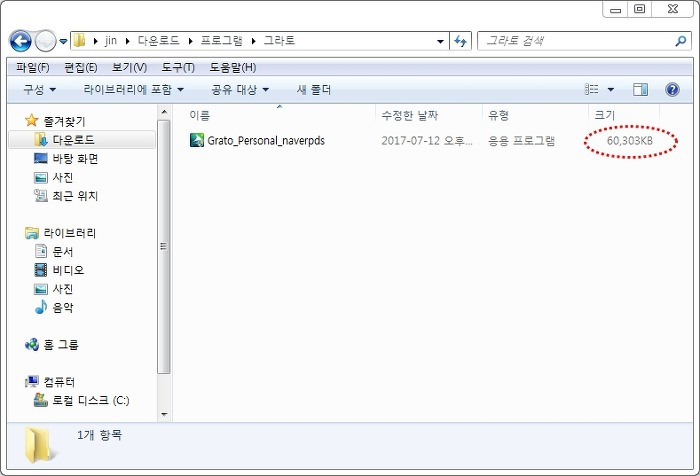Click the 음악 music note icon
This screenshot has height=476, width=700.
[41, 307]
